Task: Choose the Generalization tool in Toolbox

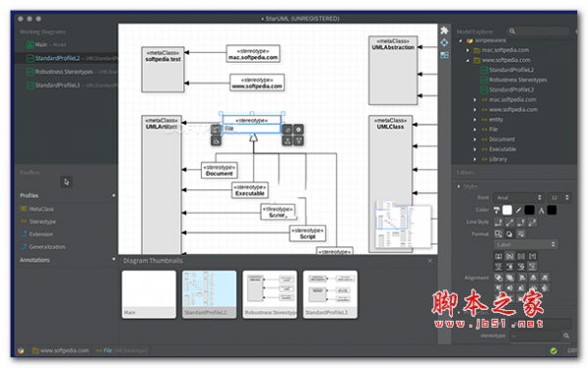Action: 43,246
